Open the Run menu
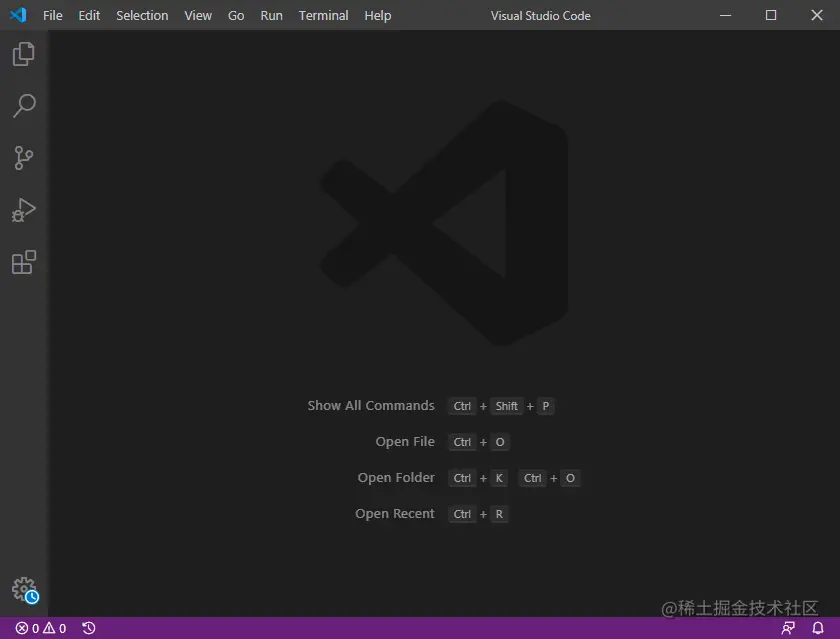The height and width of the screenshot is (639, 840). coord(272,16)
